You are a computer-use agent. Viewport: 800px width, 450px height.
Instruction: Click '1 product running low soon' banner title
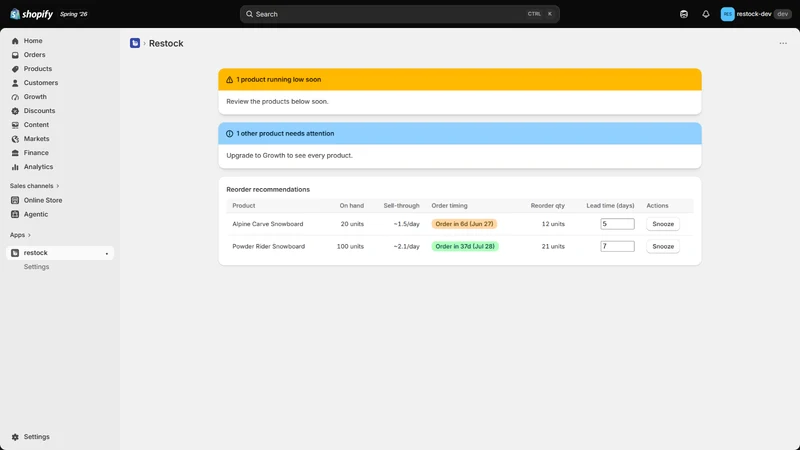click(x=279, y=80)
